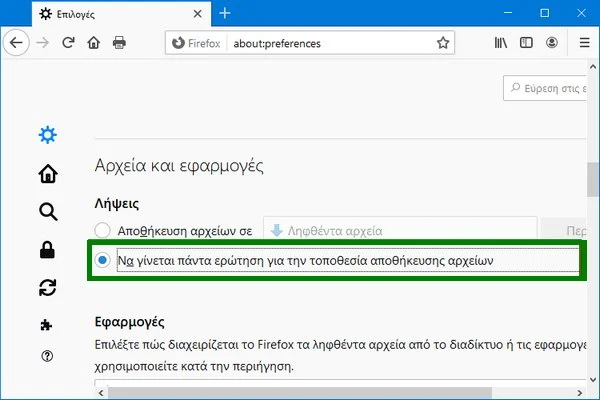
Task: Select the Επιλογές tab
Action: pos(121,14)
